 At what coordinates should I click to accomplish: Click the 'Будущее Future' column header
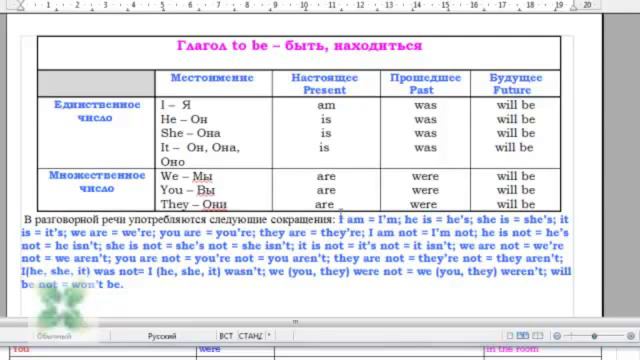pyautogui.click(x=516, y=84)
